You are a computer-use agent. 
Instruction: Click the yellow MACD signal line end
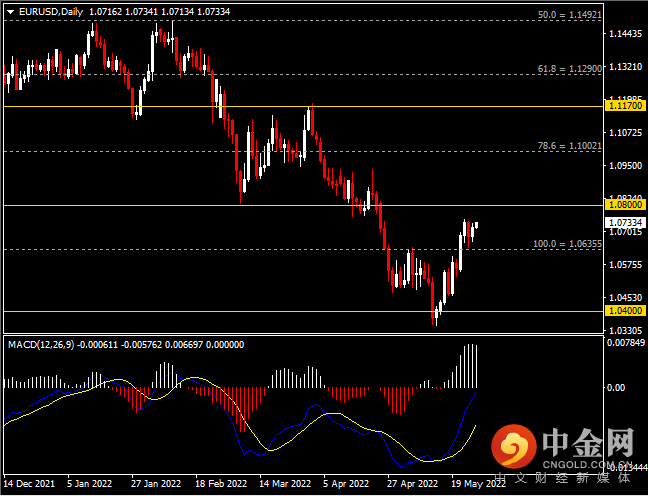476,426
